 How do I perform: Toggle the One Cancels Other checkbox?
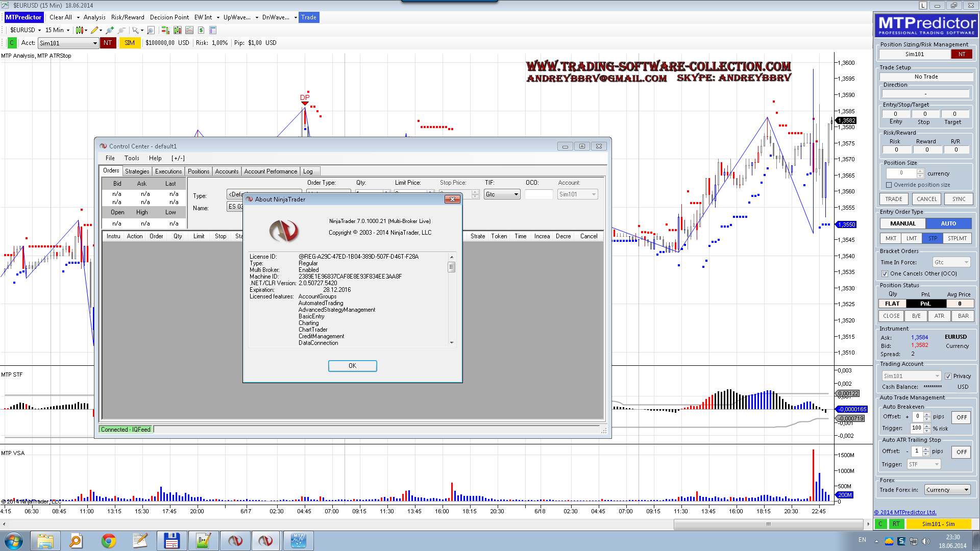coord(885,274)
